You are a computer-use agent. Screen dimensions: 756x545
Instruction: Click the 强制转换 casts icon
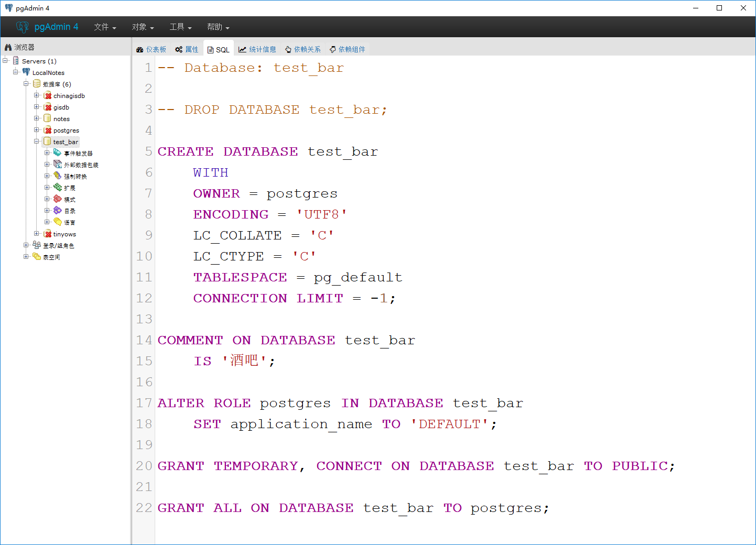(58, 176)
